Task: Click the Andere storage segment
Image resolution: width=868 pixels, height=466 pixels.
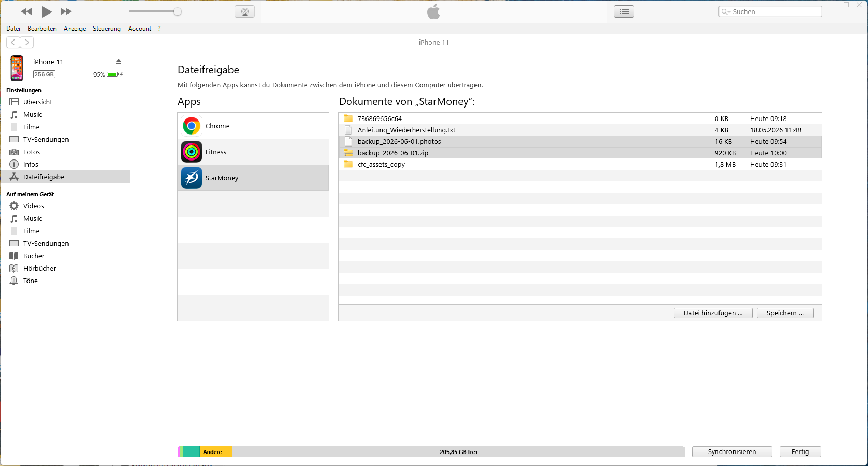Action: [x=216, y=452]
